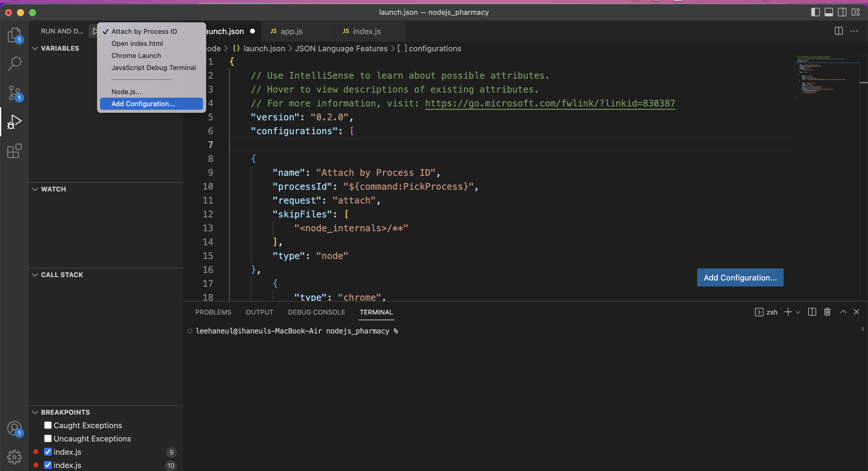Click the "<node_internals>/**" string
868x471 pixels.
click(351, 228)
